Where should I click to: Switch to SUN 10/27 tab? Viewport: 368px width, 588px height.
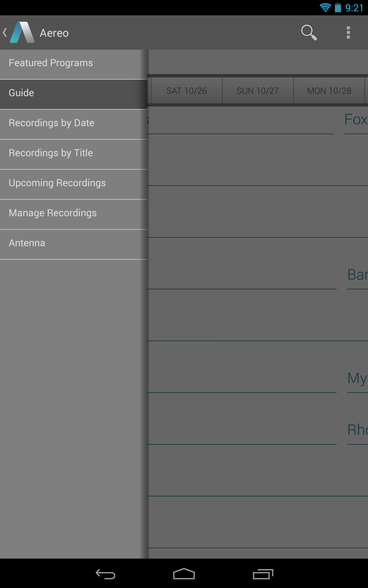[257, 90]
